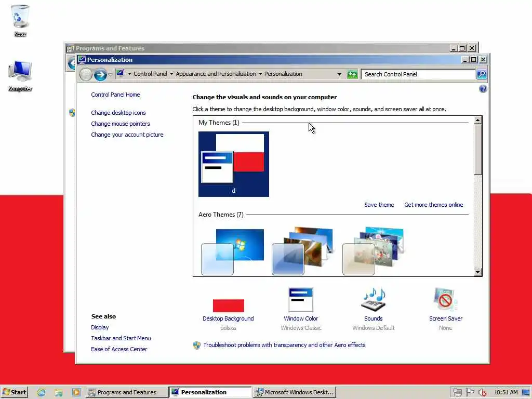Open the Start menu
The image size is (532, 399).
(x=14, y=392)
